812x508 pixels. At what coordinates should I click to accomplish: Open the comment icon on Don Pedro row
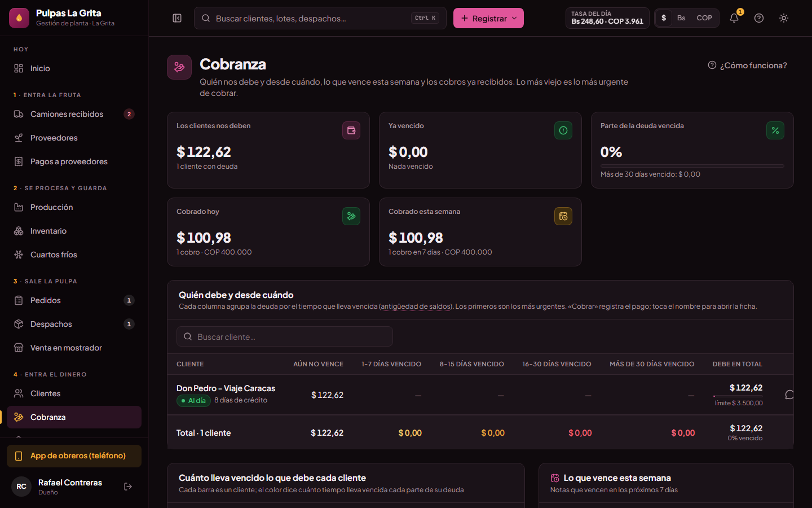point(789,395)
